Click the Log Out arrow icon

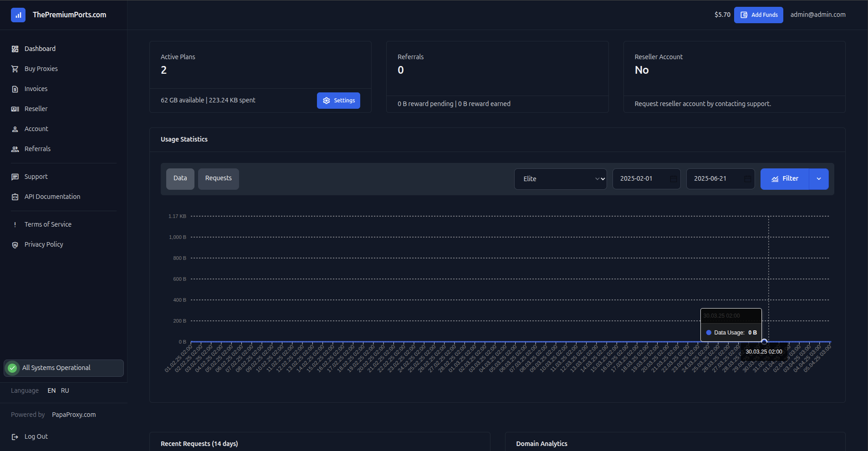coord(15,436)
